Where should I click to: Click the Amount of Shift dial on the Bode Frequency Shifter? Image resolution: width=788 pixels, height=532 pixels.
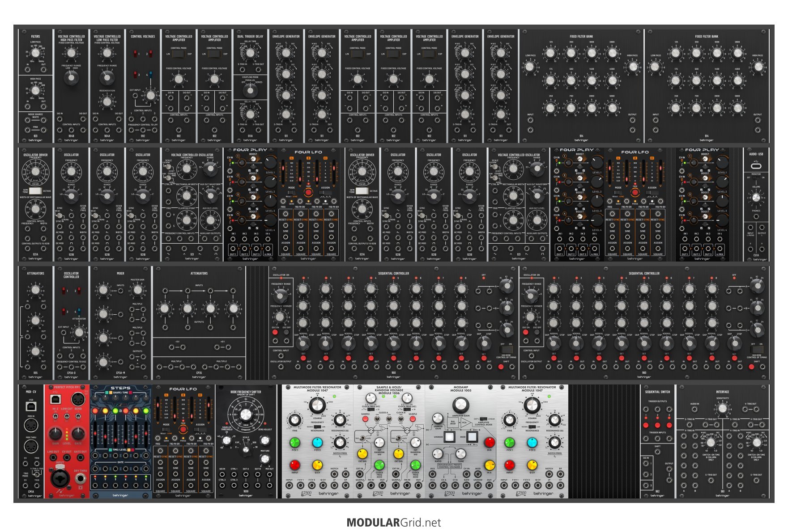pyautogui.click(x=245, y=414)
